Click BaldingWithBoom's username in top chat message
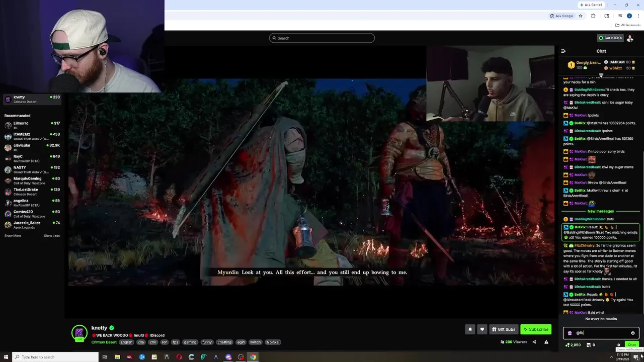 point(588,89)
